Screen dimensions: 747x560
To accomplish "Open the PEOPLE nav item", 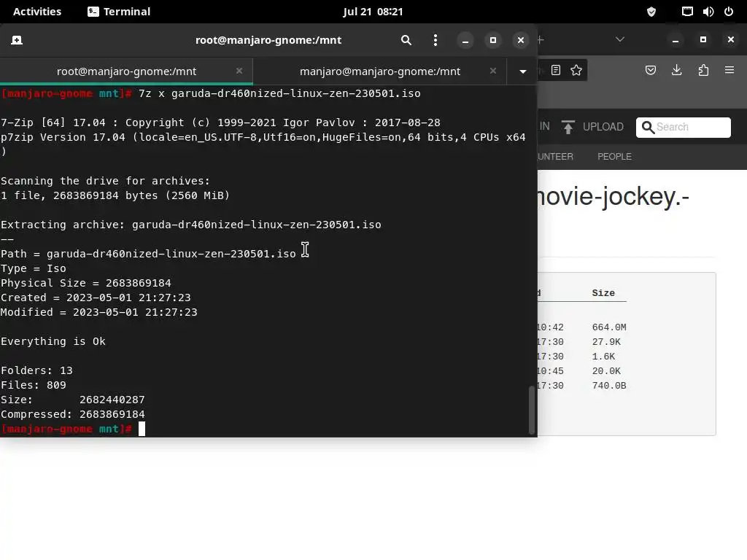I will click(614, 157).
